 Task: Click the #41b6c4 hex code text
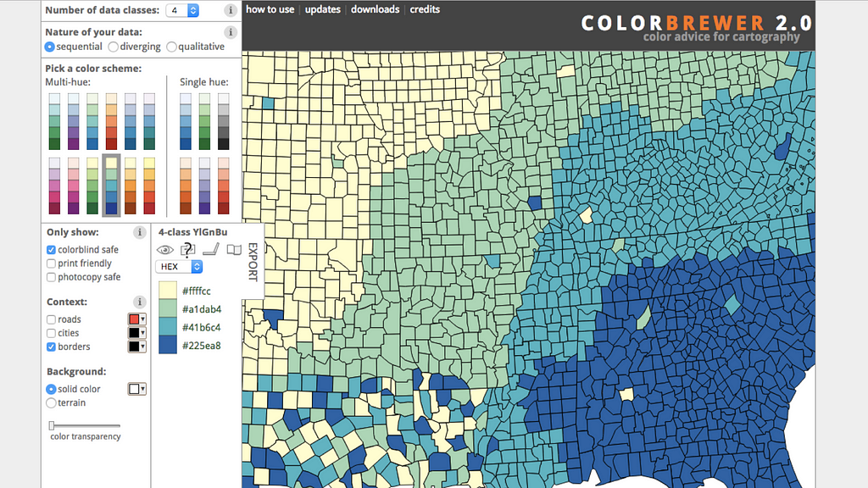pos(202,328)
